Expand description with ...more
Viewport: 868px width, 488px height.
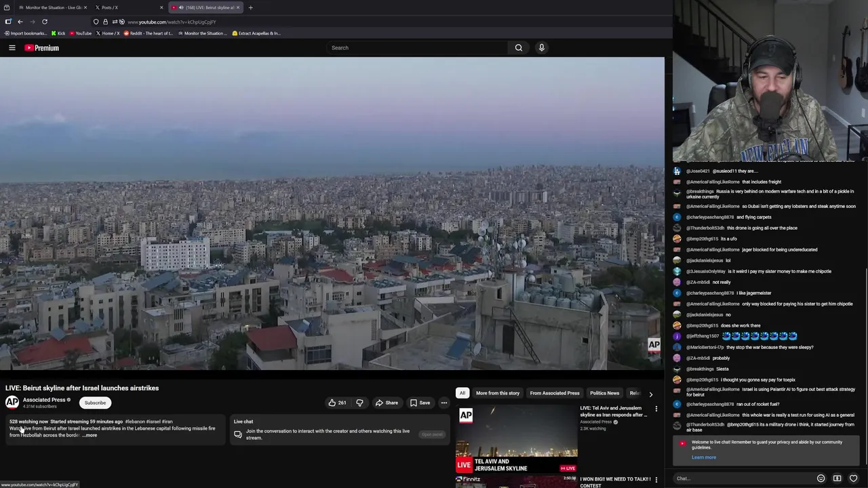click(90, 435)
